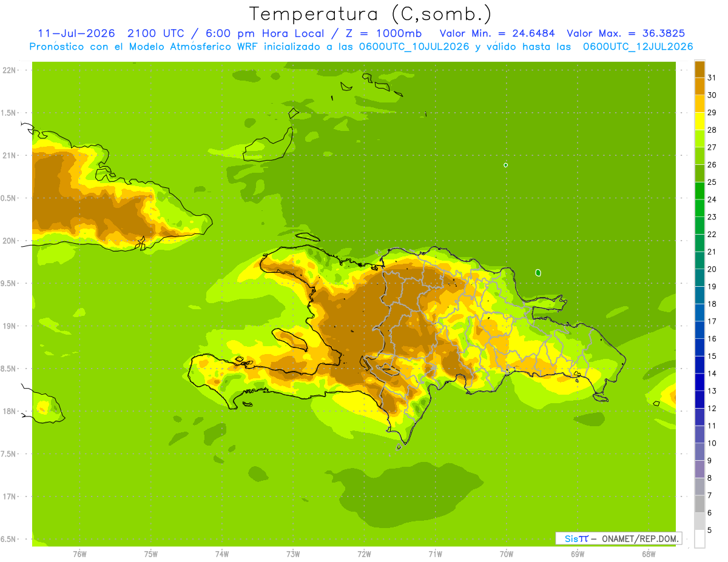The width and height of the screenshot is (728, 562).
Task: Click the latitude label '19N'
Action: (x=10, y=326)
